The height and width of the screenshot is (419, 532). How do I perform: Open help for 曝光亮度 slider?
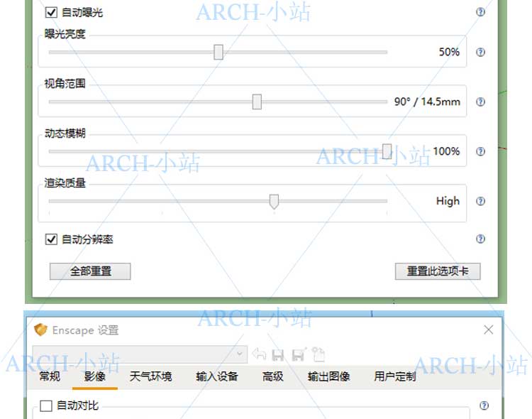(481, 52)
